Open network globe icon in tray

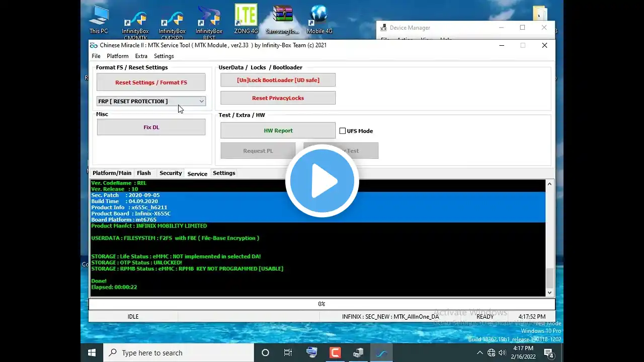[x=491, y=353]
